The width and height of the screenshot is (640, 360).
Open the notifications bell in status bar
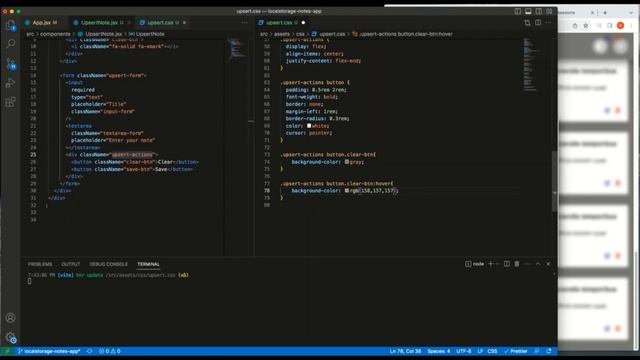point(549,351)
